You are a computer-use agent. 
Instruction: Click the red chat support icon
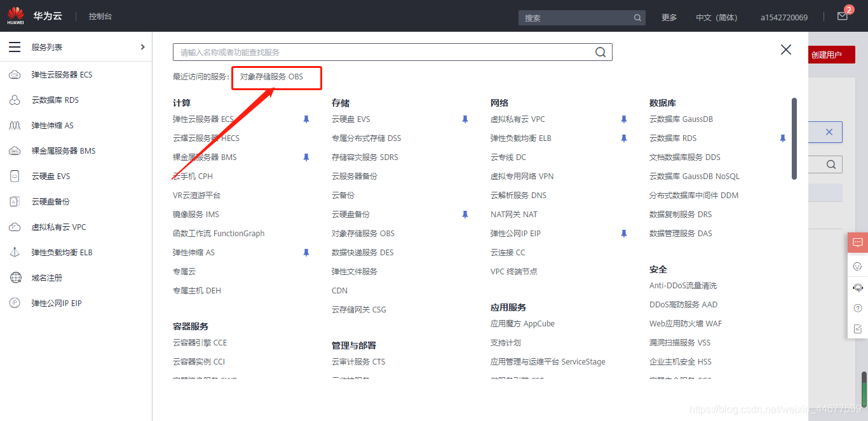[x=858, y=243]
